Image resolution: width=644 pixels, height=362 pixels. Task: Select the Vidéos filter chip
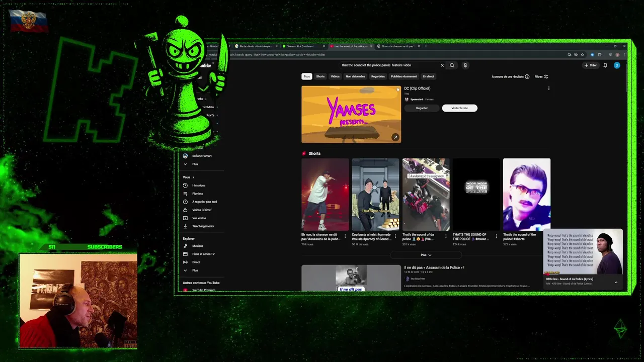click(x=335, y=76)
